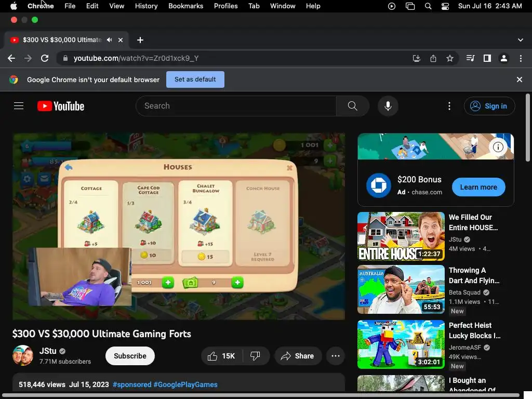Click the video player
Image resolution: width=532 pixels, height=399 pixels.
[x=179, y=227]
